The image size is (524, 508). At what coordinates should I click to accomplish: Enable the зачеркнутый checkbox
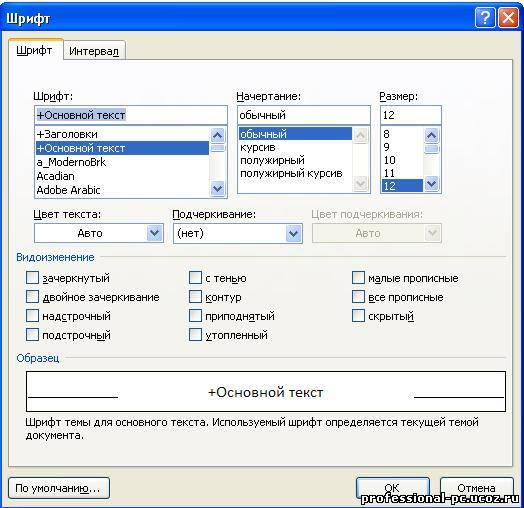(32, 277)
